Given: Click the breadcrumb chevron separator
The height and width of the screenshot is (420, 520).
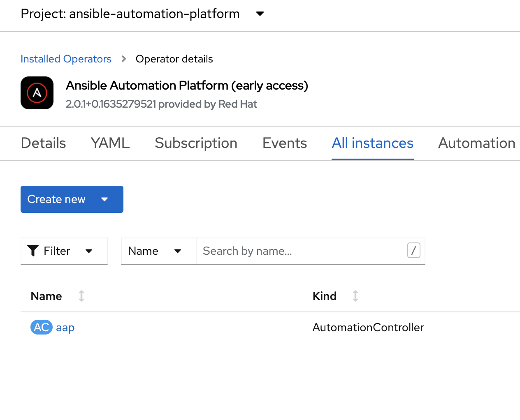Looking at the screenshot, I should tap(124, 59).
